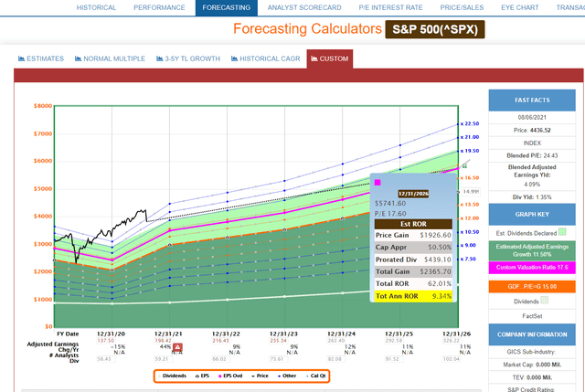Edit the 12/31/22 adjusted earnings field 216.43
The image size is (585, 392).
pyautogui.click(x=221, y=341)
